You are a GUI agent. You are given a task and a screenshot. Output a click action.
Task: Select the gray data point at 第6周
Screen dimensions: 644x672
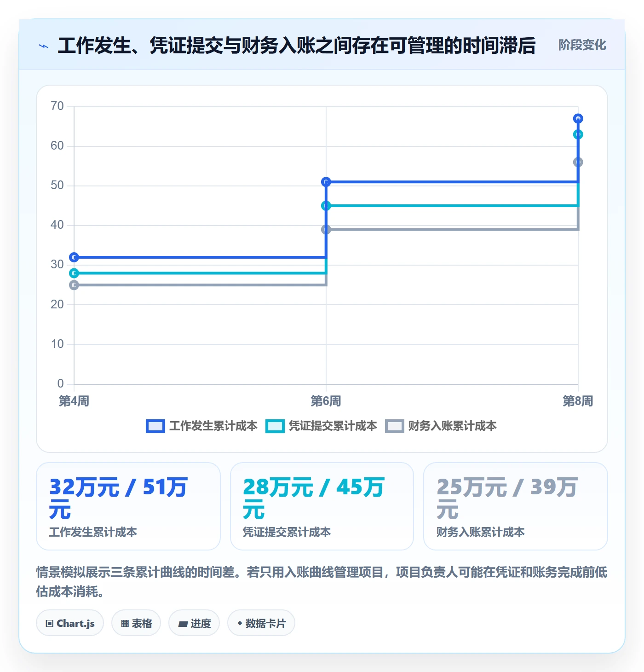point(326,230)
